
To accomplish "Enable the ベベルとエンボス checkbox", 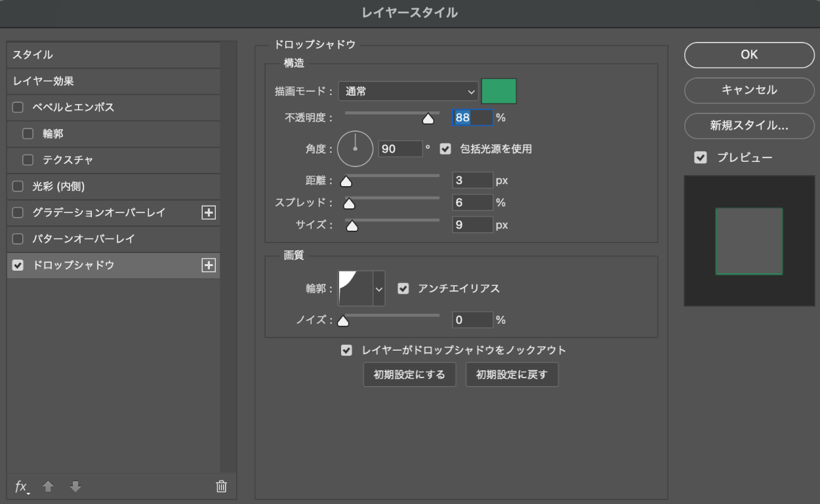I will (x=18, y=107).
